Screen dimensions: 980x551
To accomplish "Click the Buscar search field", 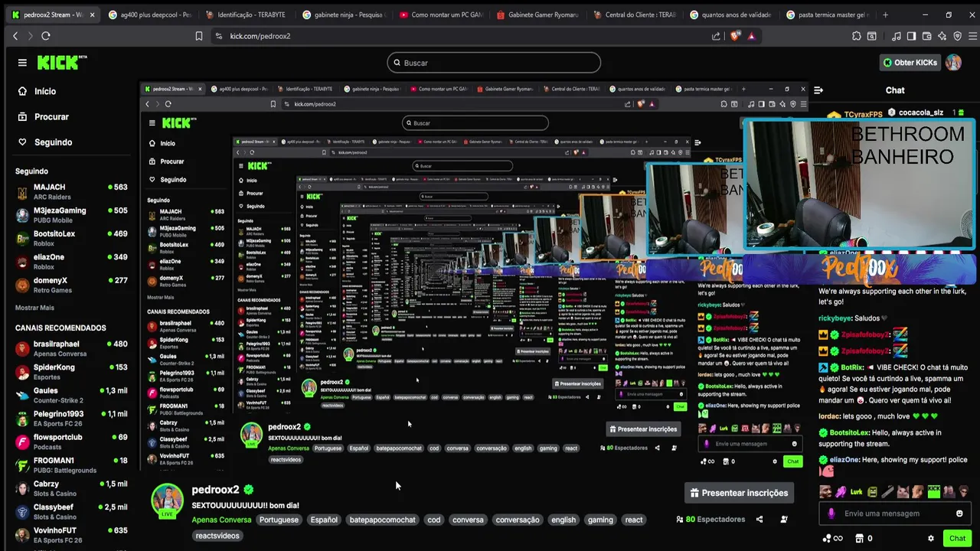I will pyautogui.click(x=494, y=63).
